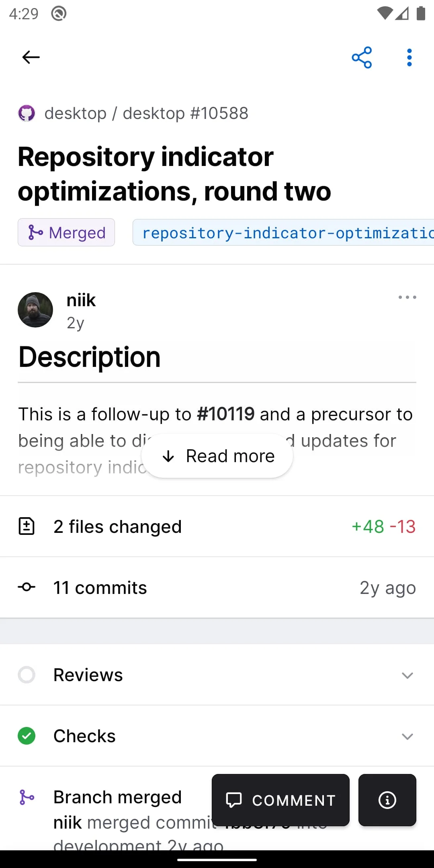Open niik's profile avatar picture
The height and width of the screenshot is (868, 434).
35,310
